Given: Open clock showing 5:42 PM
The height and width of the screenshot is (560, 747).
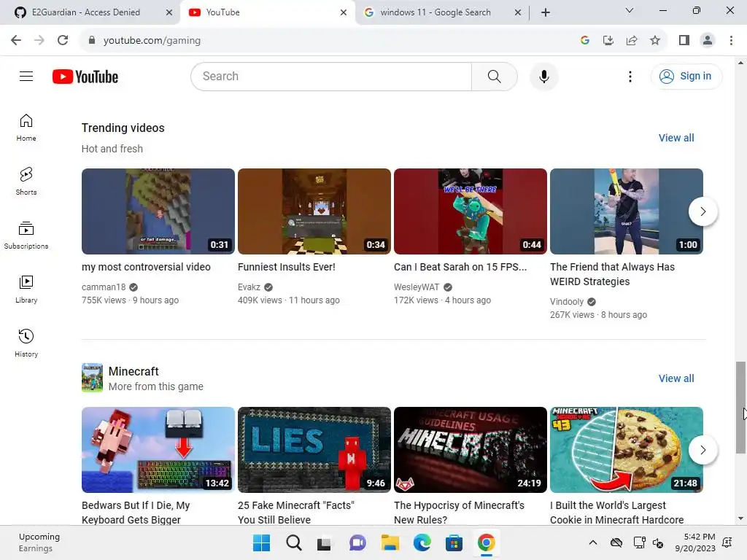Looking at the screenshot, I should click(x=695, y=542).
